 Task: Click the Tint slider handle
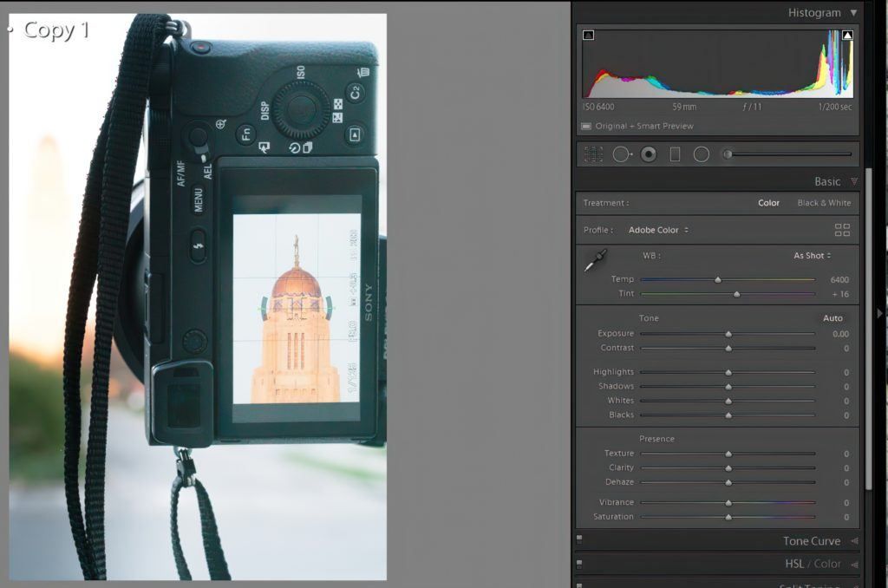(x=737, y=294)
